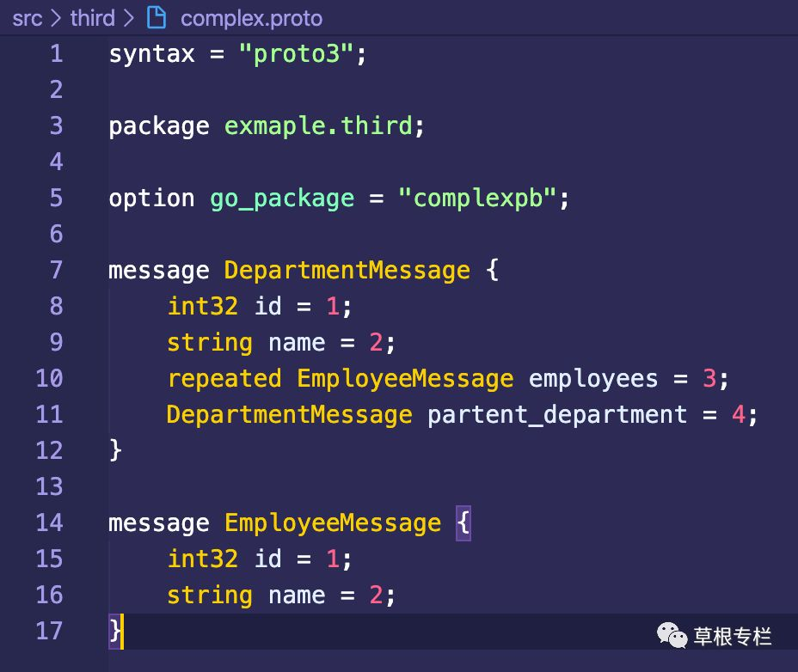798x672 pixels.
Task: Click 'string' type on line 16
Action: click(210, 596)
